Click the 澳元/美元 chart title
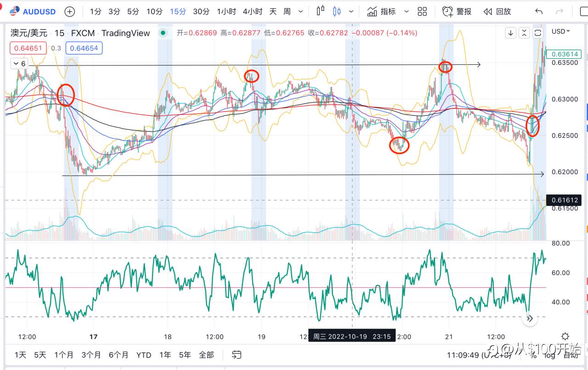Screen dimensions: 588x370 29,33
